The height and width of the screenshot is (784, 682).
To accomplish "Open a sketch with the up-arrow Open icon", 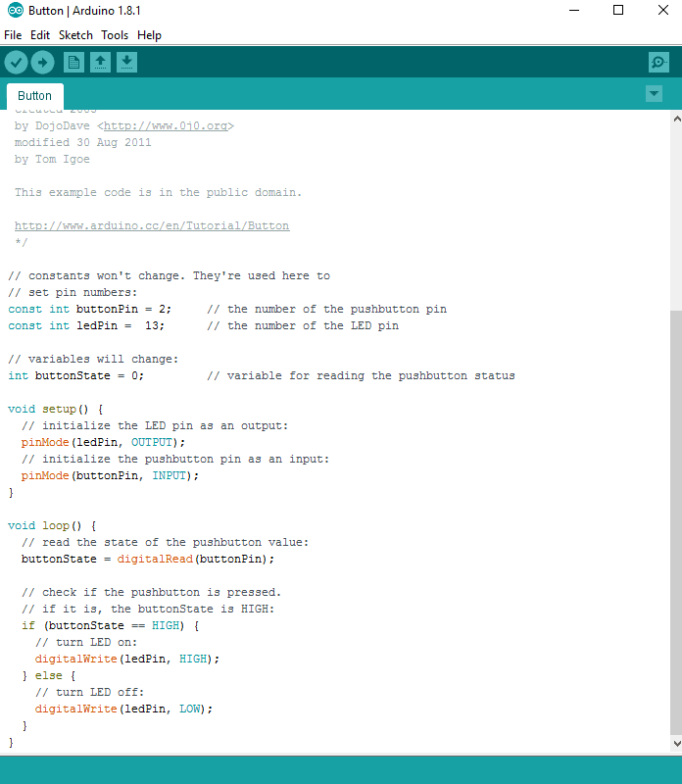I will [x=101, y=63].
